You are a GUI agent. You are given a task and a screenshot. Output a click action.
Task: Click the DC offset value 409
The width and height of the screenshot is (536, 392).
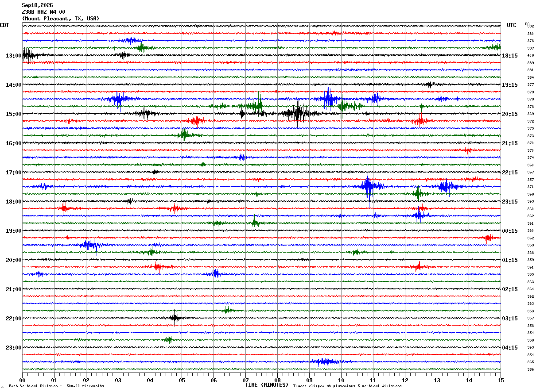(530, 55)
